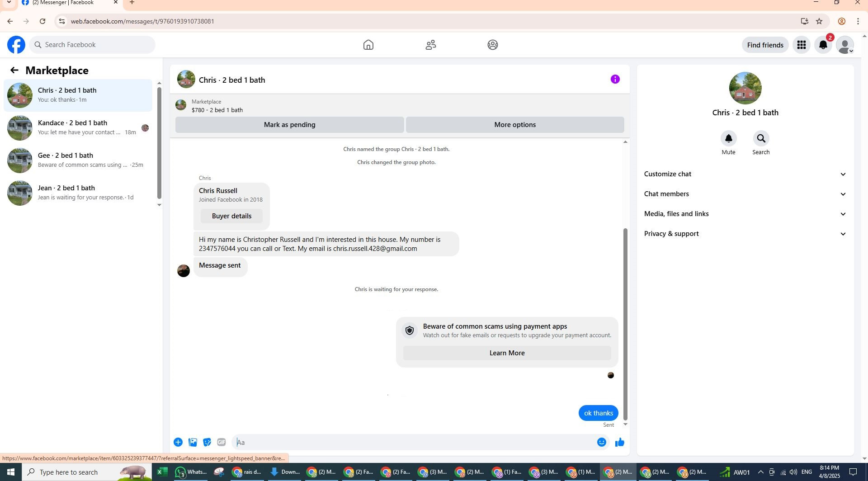Expand the Customize chat section
Image resolution: width=868 pixels, height=481 pixels.
[745, 174]
